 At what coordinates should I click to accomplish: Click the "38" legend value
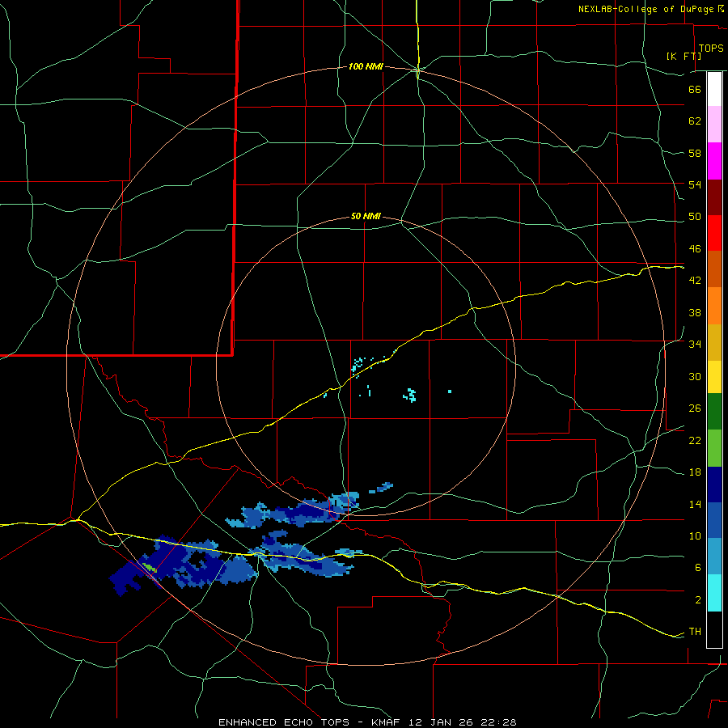pyautogui.click(x=695, y=313)
